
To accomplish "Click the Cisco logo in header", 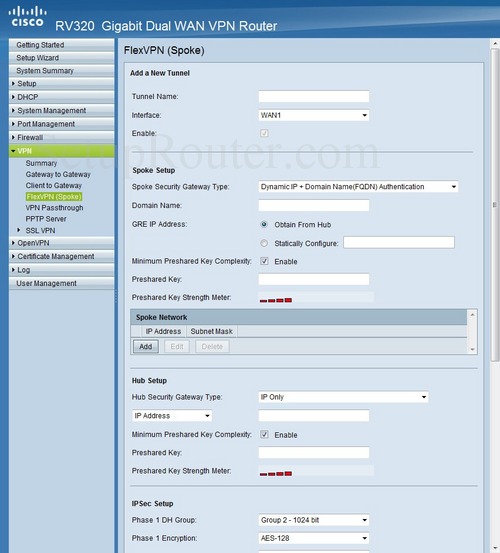I will click(x=28, y=17).
